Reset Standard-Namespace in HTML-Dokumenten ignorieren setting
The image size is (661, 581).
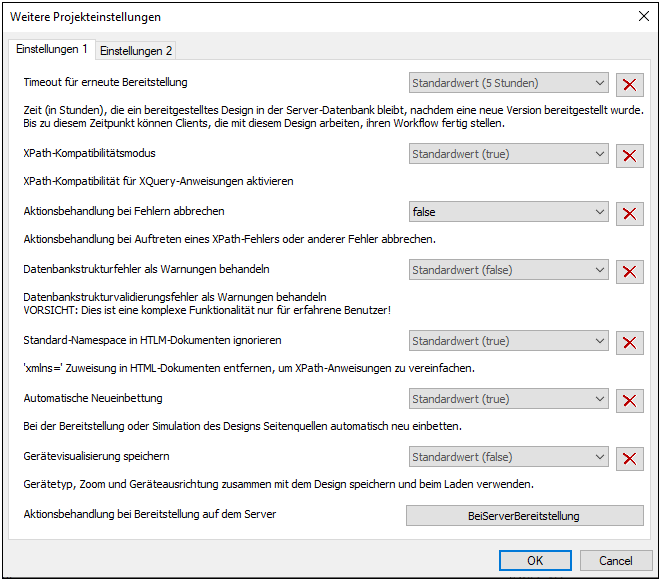[x=629, y=342]
